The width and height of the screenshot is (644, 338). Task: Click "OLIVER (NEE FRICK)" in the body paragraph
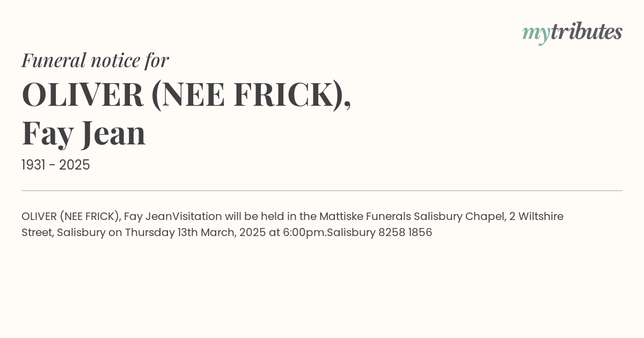click(x=71, y=216)
